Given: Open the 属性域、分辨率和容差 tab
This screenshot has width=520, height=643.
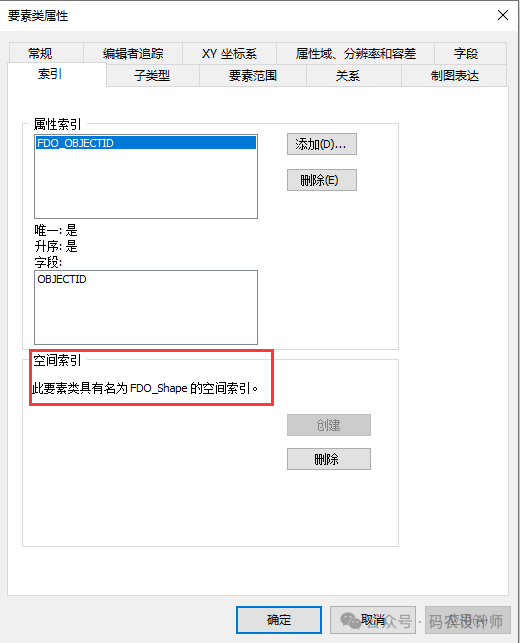Looking at the screenshot, I should tap(356, 53).
